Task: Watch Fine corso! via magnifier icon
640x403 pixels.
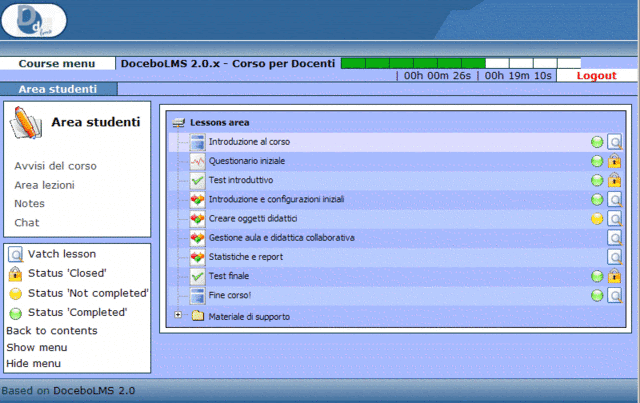Action: coord(615,295)
